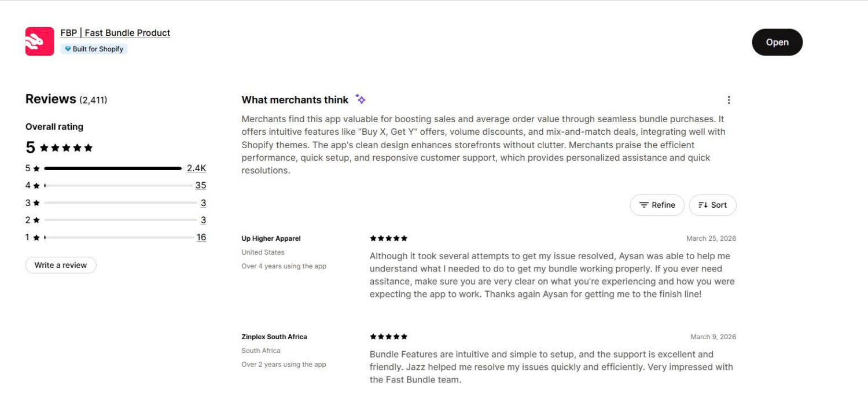Open the three-dot overflow menu

coord(729,100)
